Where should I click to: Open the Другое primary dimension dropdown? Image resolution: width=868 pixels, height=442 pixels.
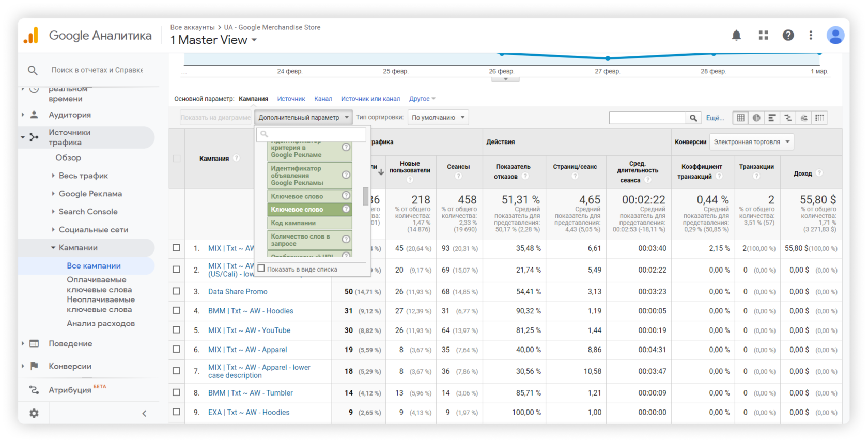[x=422, y=99]
